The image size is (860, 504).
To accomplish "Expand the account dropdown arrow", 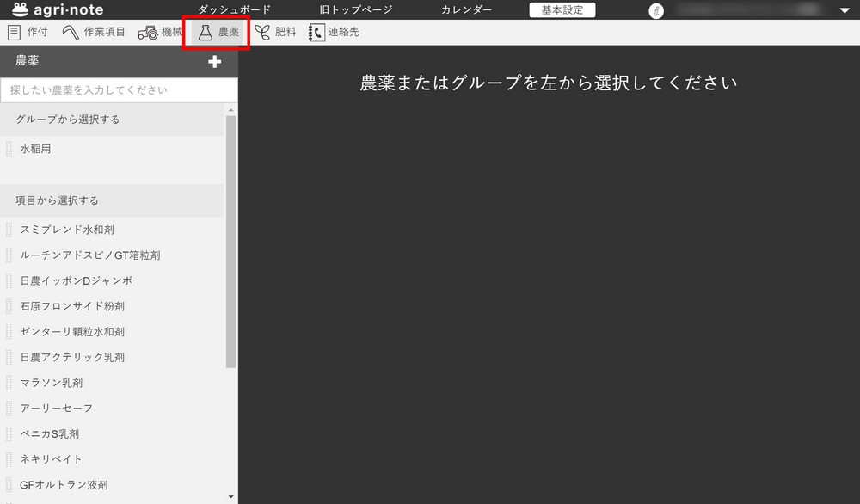I will 844,10.
